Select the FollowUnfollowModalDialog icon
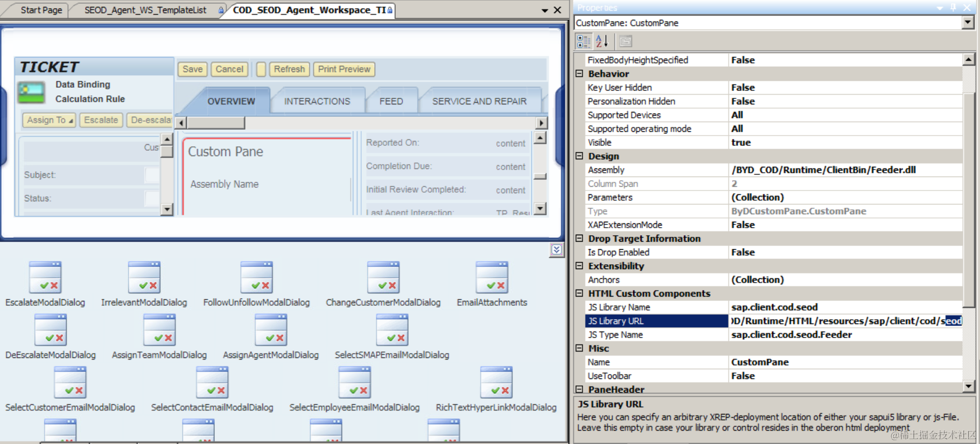The height and width of the screenshot is (444, 980). pos(256,277)
